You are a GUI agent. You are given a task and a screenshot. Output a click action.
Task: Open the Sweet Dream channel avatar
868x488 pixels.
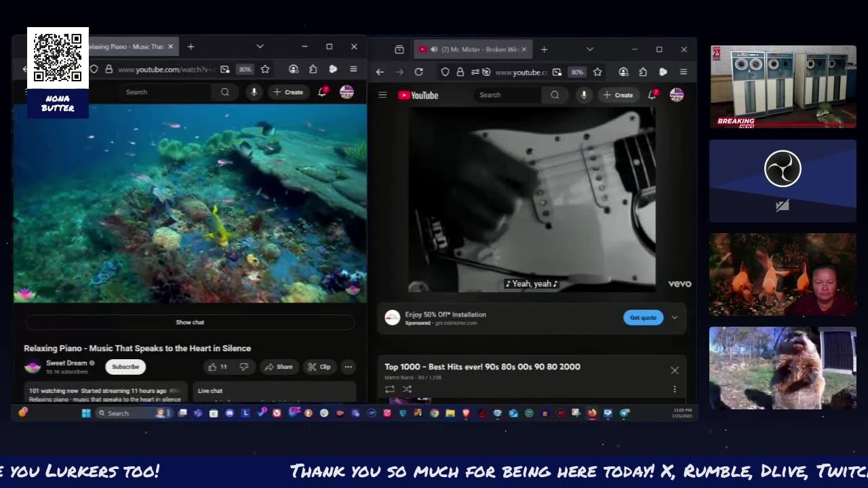click(32, 367)
